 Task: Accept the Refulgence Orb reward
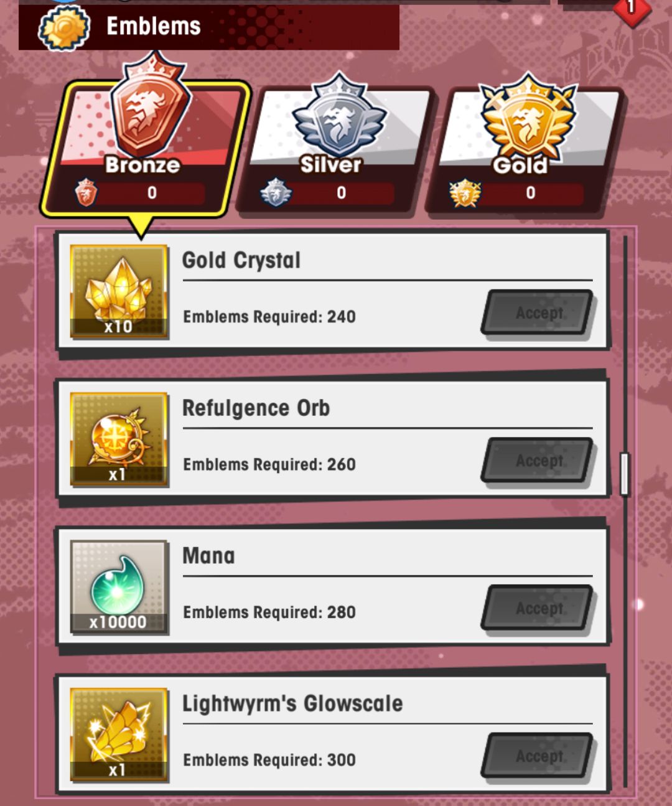tap(538, 461)
